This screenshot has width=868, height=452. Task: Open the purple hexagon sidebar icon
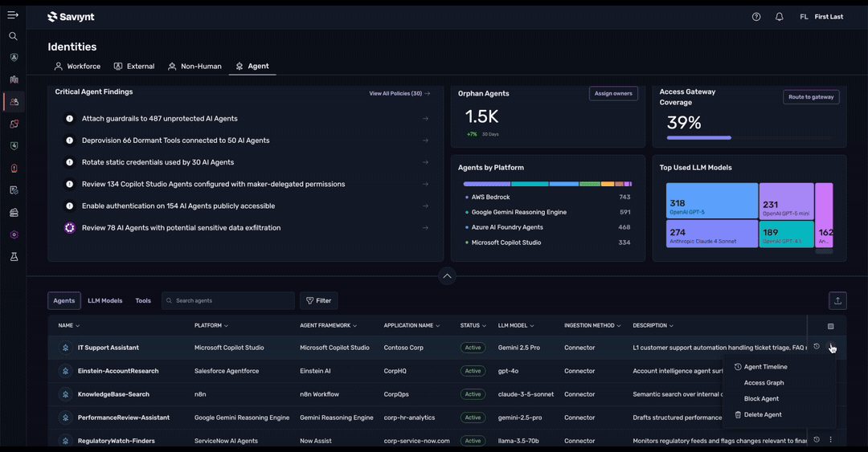[x=14, y=234]
